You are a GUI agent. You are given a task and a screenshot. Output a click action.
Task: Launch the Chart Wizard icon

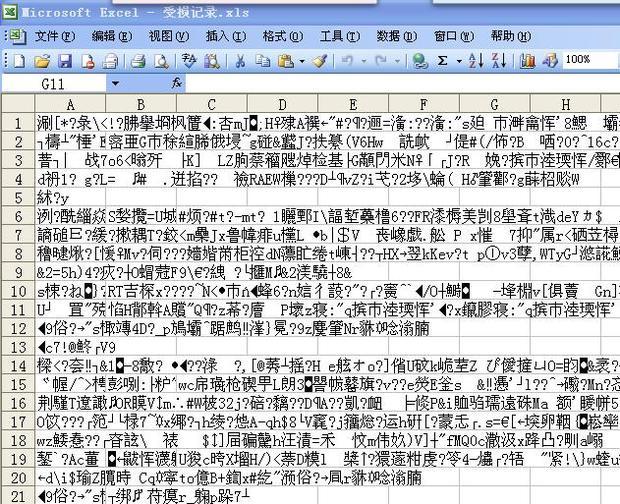527,61
